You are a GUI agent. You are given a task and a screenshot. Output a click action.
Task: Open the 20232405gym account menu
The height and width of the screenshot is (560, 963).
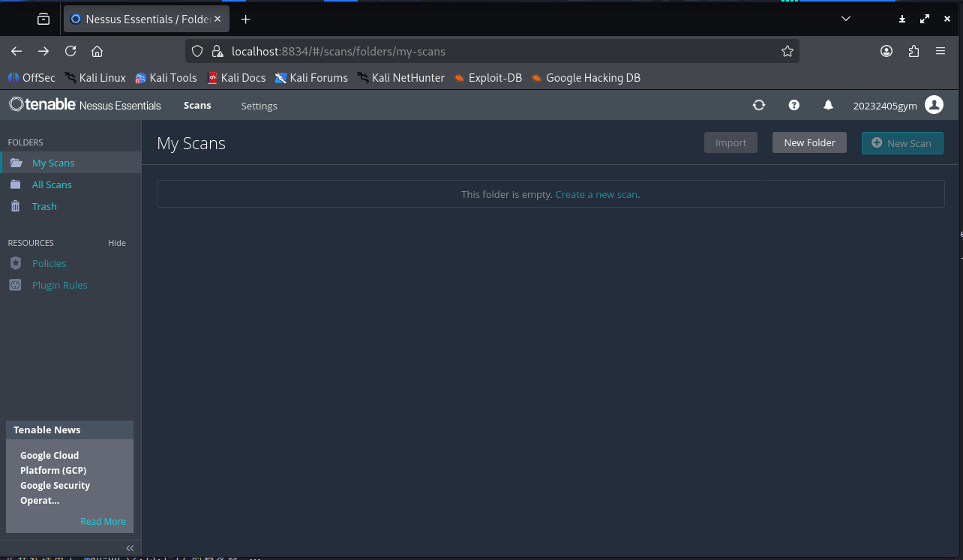point(885,106)
